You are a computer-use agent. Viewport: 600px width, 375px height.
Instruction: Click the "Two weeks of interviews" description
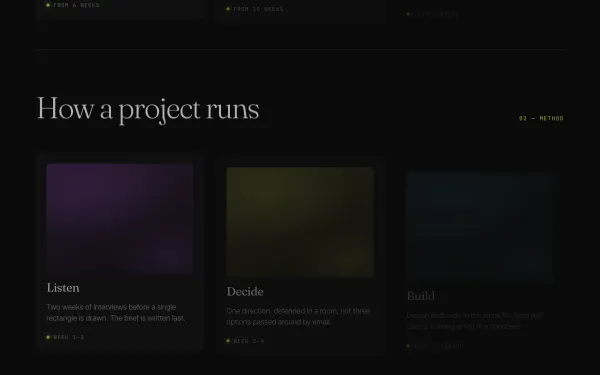(x=116, y=313)
